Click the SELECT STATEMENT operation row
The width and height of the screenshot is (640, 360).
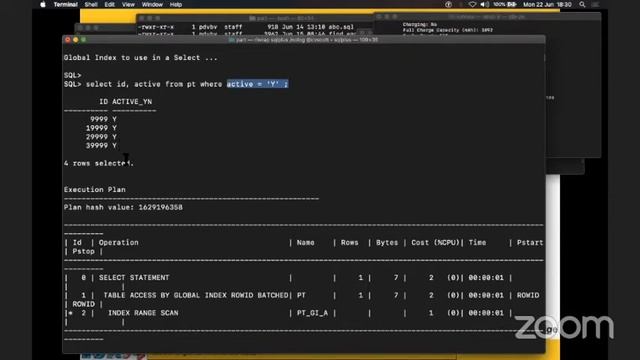point(134,278)
